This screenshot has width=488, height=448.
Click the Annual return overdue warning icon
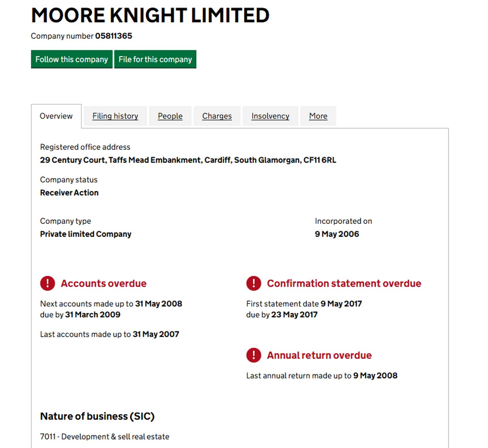click(254, 355)
